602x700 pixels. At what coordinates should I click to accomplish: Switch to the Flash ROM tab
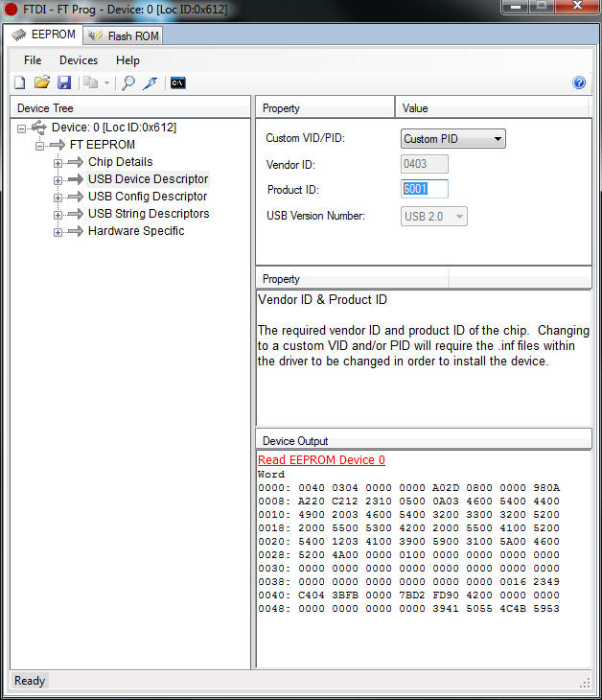click(123, 35)
